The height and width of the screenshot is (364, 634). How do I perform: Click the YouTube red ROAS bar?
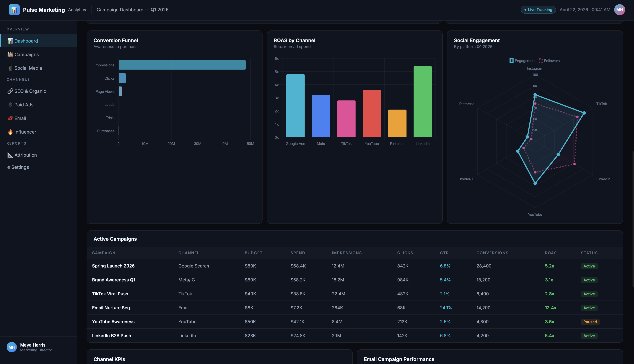[x=372, y=114]
